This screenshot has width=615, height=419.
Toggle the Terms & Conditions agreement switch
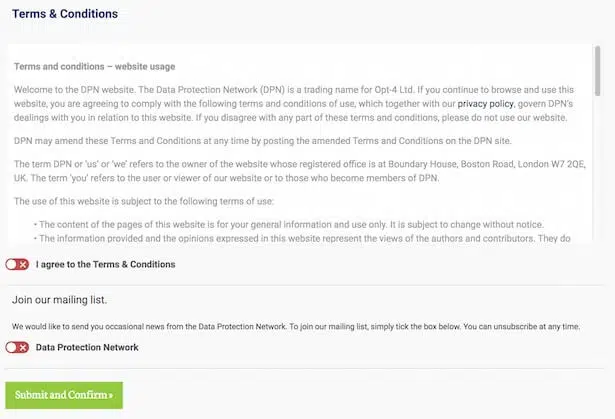(16, 265)
